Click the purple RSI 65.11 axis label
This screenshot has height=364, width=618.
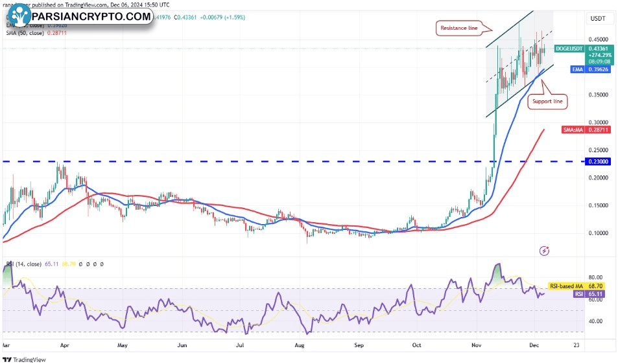pos(588,294)
